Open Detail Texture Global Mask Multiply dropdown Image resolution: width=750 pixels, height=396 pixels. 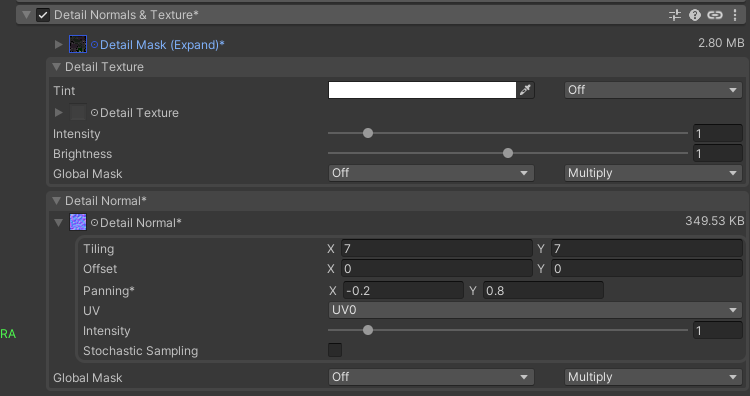653,173
